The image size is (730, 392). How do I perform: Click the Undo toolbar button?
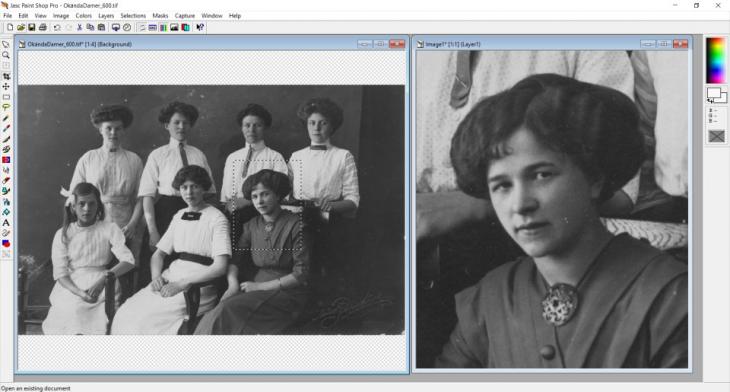pos(57,27)
